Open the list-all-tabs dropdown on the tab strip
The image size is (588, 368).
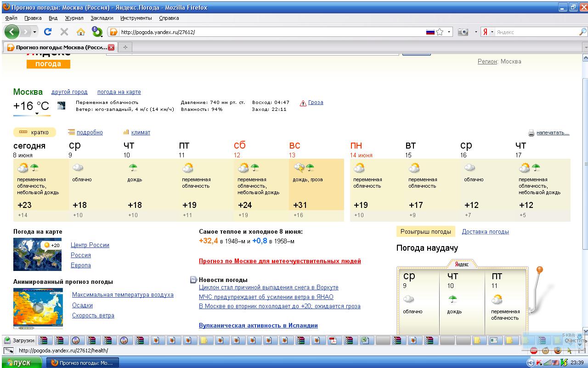pos(585,47)
